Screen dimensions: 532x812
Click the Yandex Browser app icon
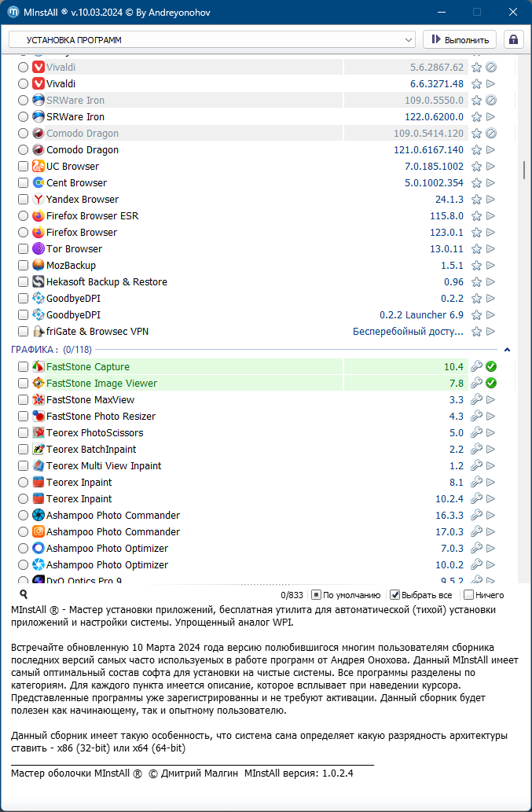[x=39, y=200]
